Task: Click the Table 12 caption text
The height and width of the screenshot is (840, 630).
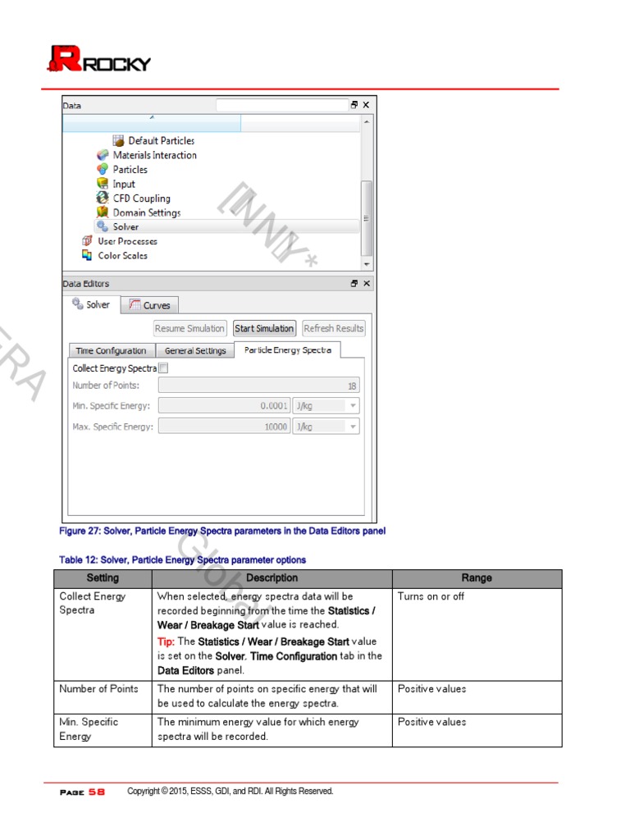Action: coord(183,559)
